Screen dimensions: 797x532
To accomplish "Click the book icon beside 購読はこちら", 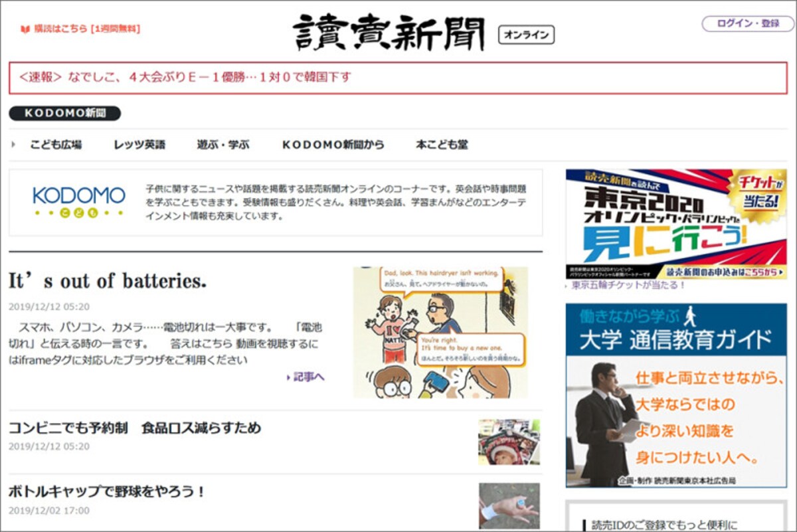I will (x=25, y=29).
